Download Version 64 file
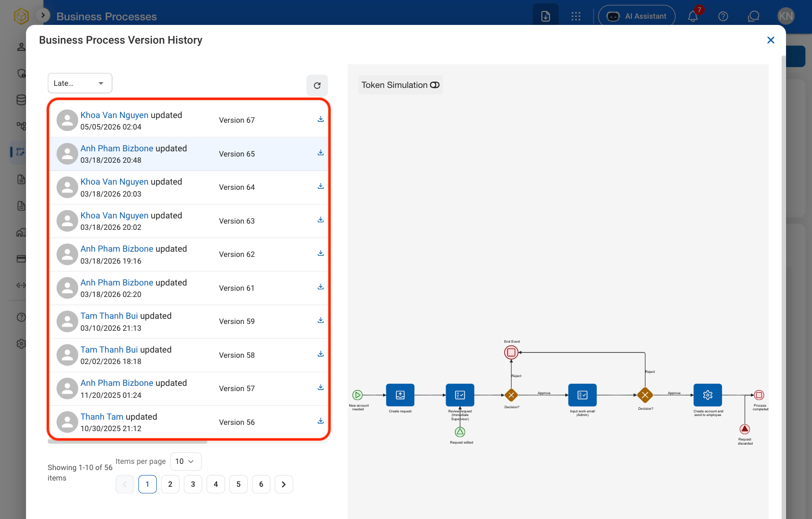812x519 pixels. pyautogui.click(x=321, y=186)
